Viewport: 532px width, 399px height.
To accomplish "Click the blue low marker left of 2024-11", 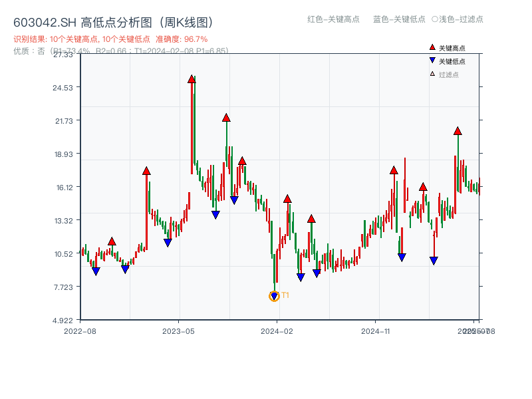I will [316, 274].
